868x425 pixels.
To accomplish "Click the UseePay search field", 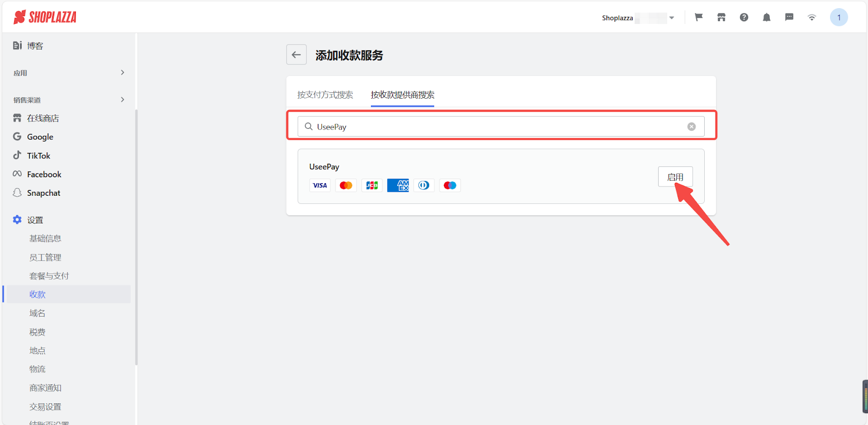I will (x=501, y=126).
